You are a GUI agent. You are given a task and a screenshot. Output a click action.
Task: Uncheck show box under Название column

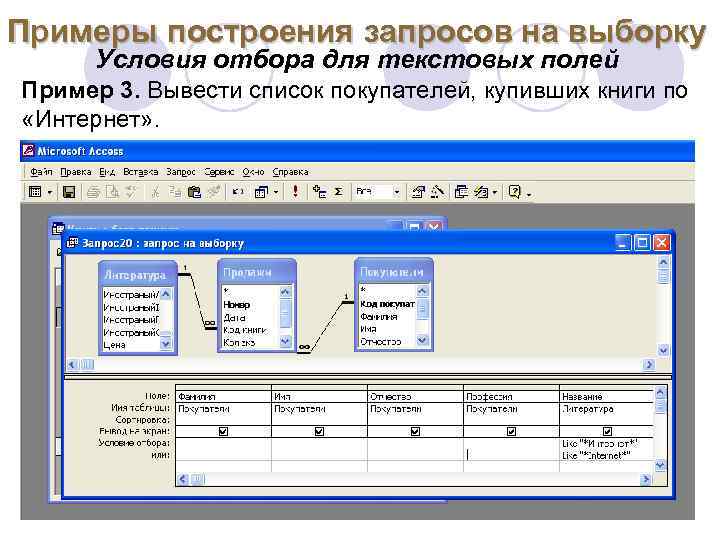click(x=607, y=431)
